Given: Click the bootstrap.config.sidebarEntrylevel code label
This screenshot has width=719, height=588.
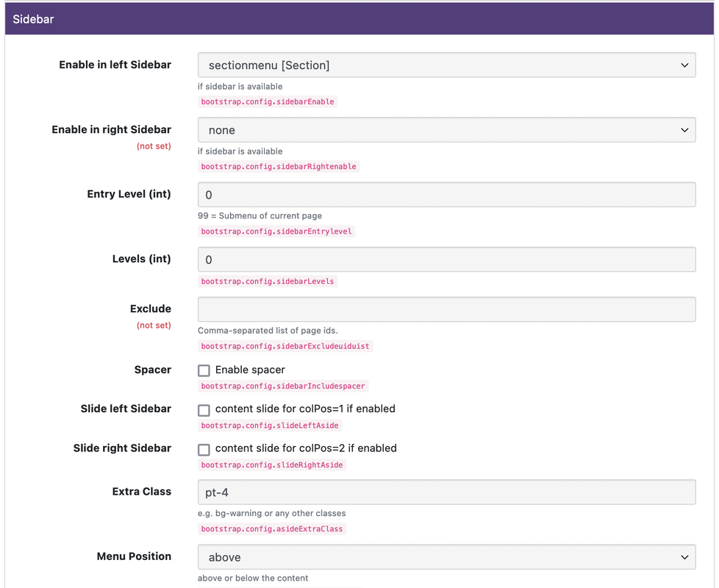Looking at the screenshot, I should [x=276, y=232].
